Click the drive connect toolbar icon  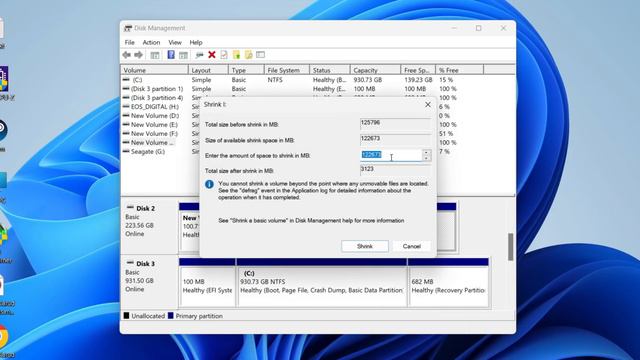(x=199, y=55)
